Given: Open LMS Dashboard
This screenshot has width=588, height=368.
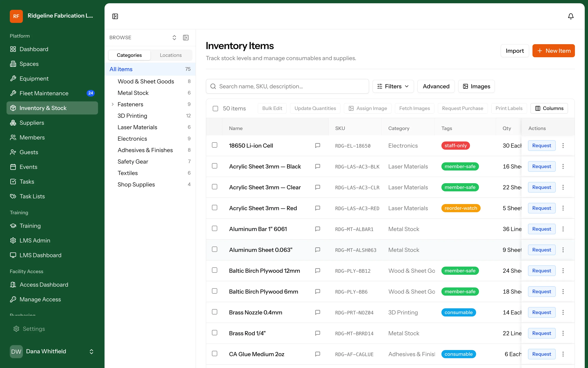Looking at the screenshot, I should point(52,255).
